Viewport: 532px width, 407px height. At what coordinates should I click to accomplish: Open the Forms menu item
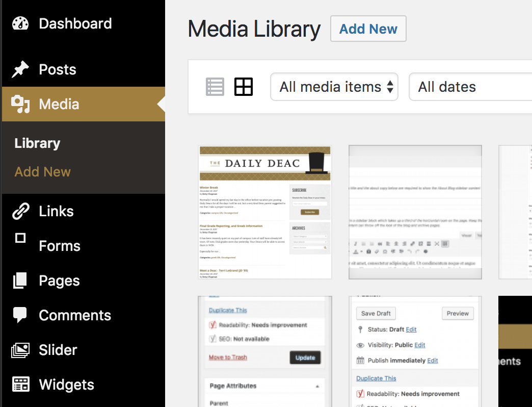click(60, 246)
